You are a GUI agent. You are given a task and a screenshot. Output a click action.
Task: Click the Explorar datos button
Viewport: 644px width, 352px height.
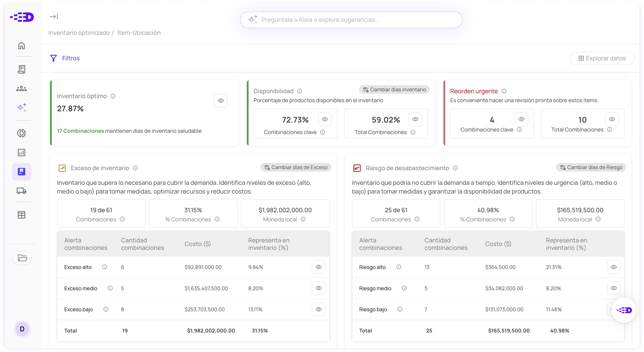(x=602, y=58)
